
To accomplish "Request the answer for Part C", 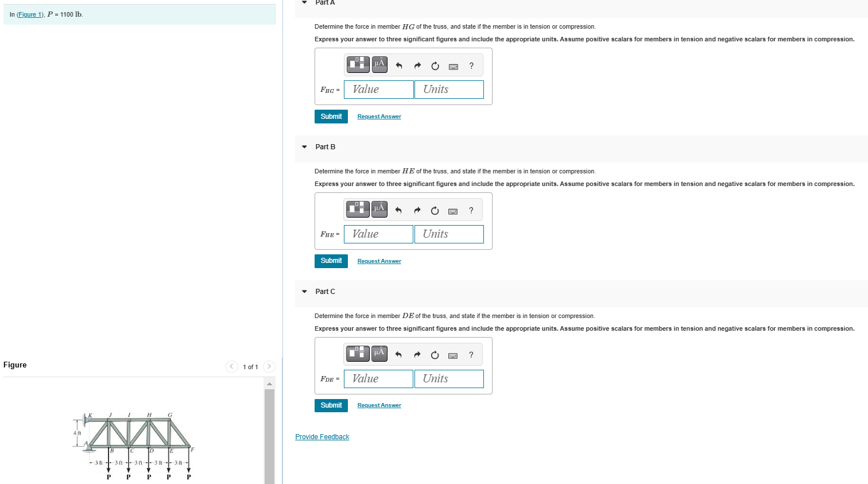I will pos(379,405).
